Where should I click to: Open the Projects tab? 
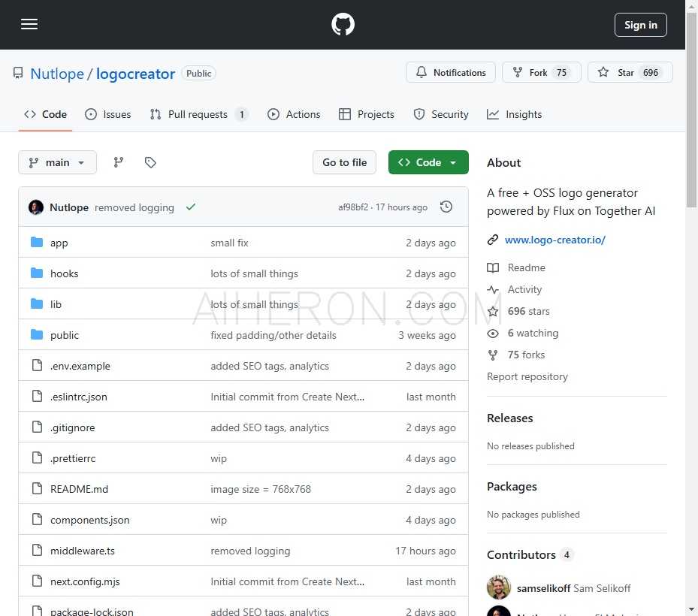coord(367,114)
